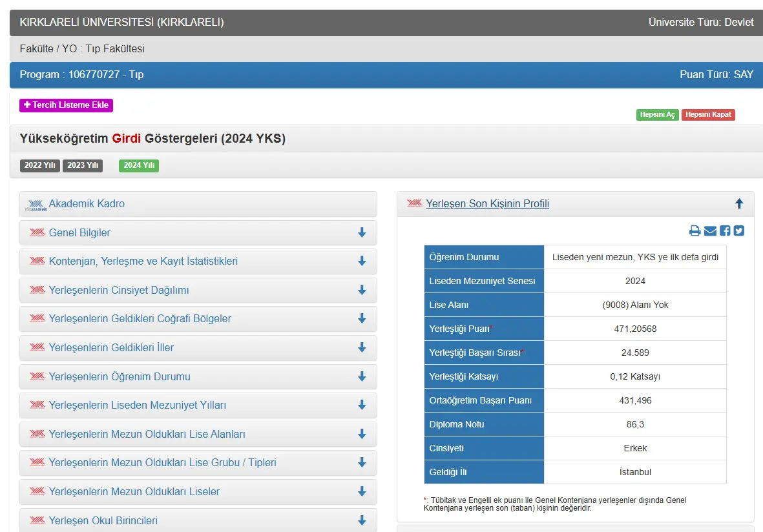Expand Yerleşenlerin Öğrenim Durumu arrow

click(362, 377)
